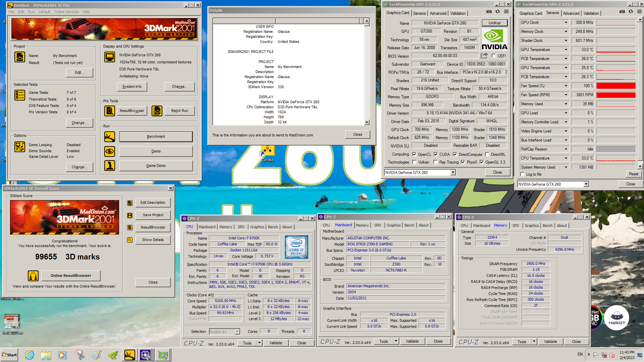Open the Online Services menu in 3DMark2001
This screenshot has width=644, height=362.
pyautogui.click(x=67, y=12)
